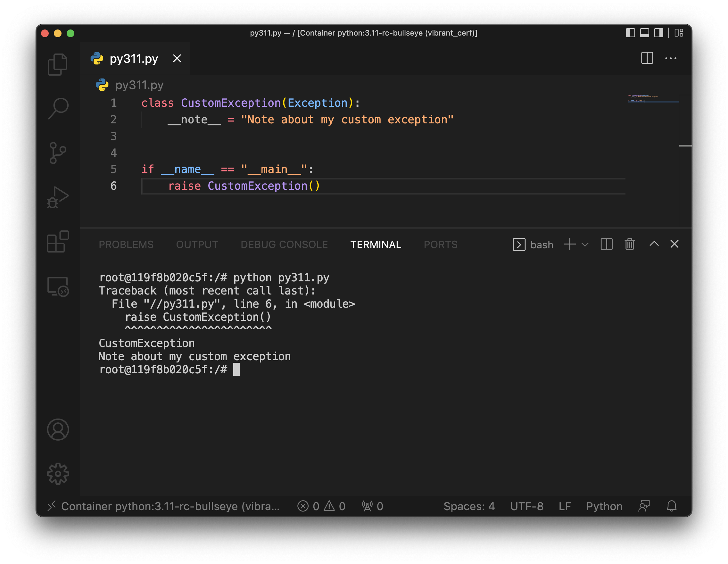The image size is (728, 564).
Task: Open the Explorer view in activity bar
Action: pos(58,64)
